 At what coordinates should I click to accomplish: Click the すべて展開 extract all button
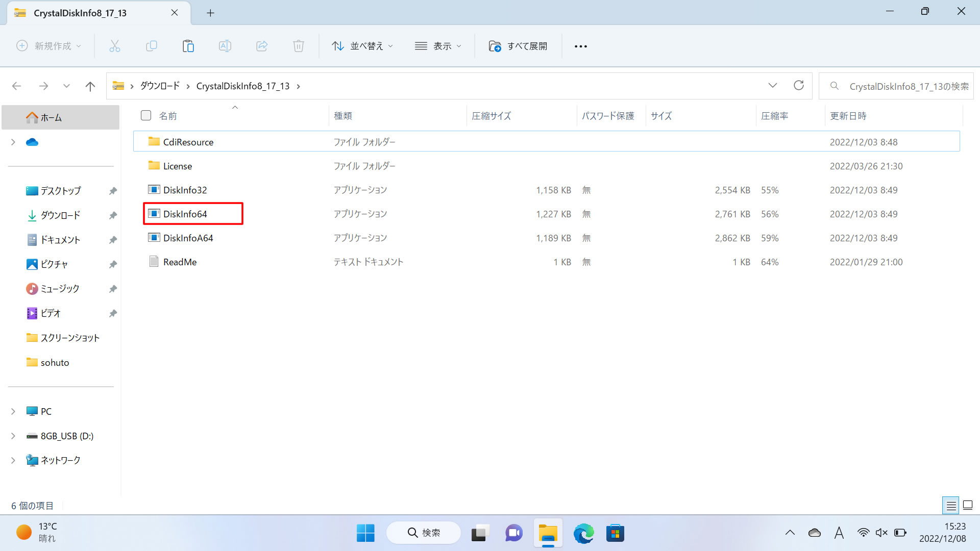(x=518, y=45)
